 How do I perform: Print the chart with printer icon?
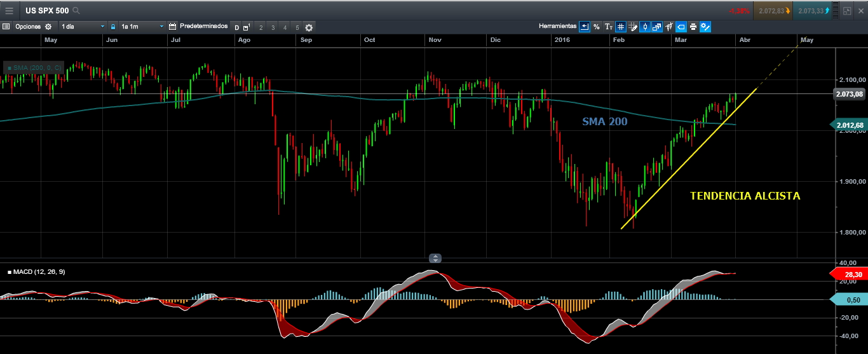coord(693,27)
